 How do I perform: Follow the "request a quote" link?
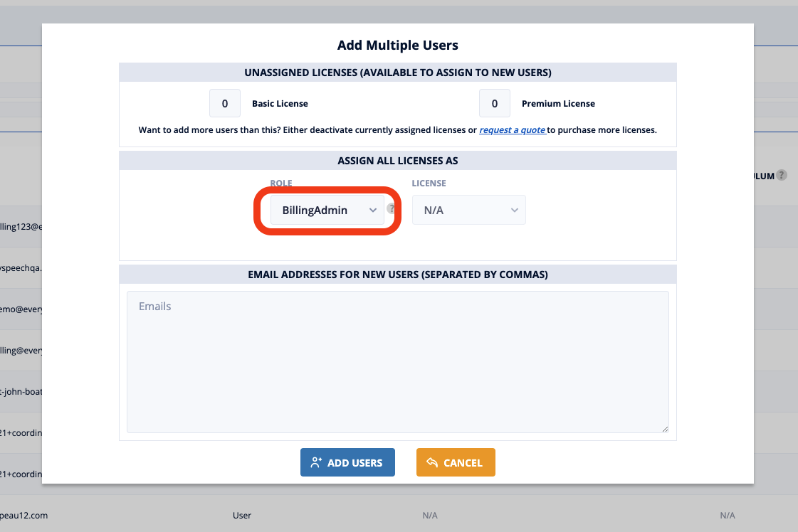pos(513,129)
